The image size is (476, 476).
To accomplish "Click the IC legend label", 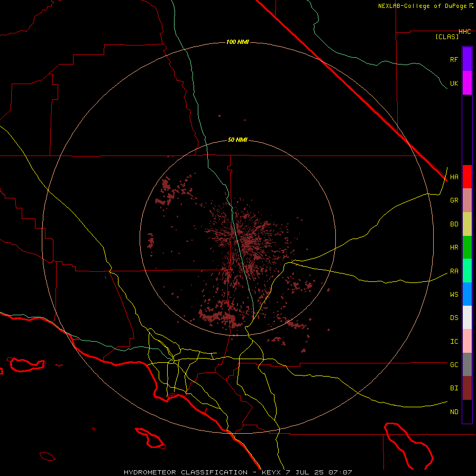I will point(454,342).
